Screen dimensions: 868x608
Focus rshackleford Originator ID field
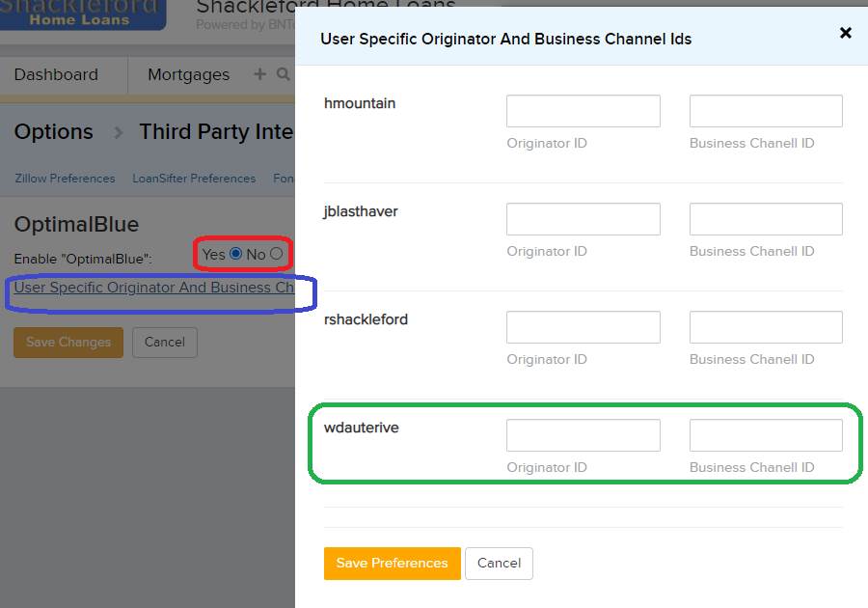[583, 327]
